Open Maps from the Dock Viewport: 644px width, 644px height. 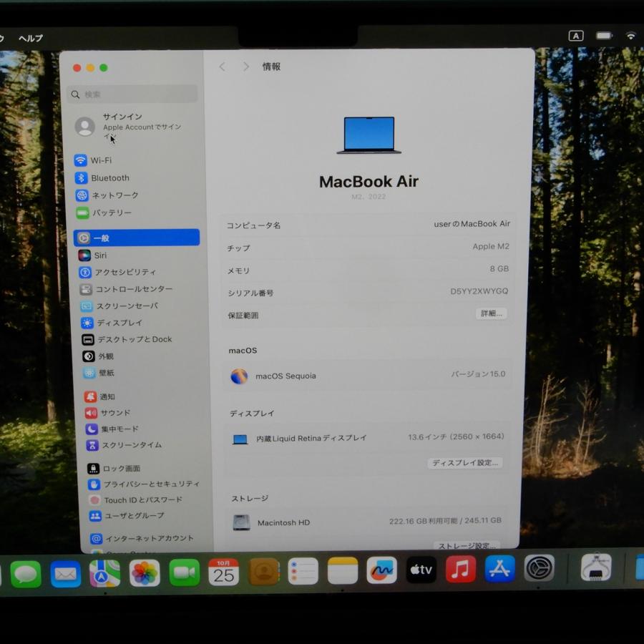coord(104,573)
